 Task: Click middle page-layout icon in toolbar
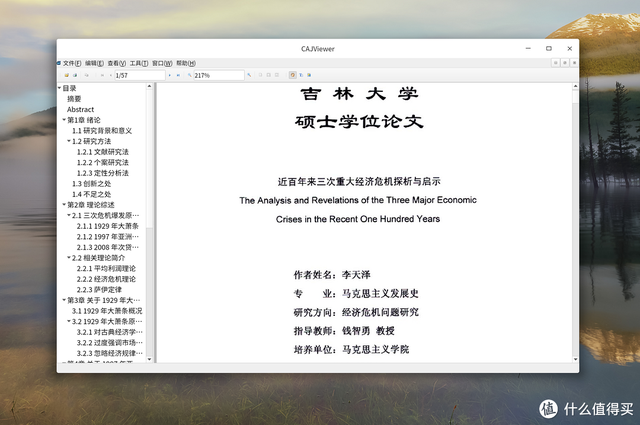coord(269,75)
